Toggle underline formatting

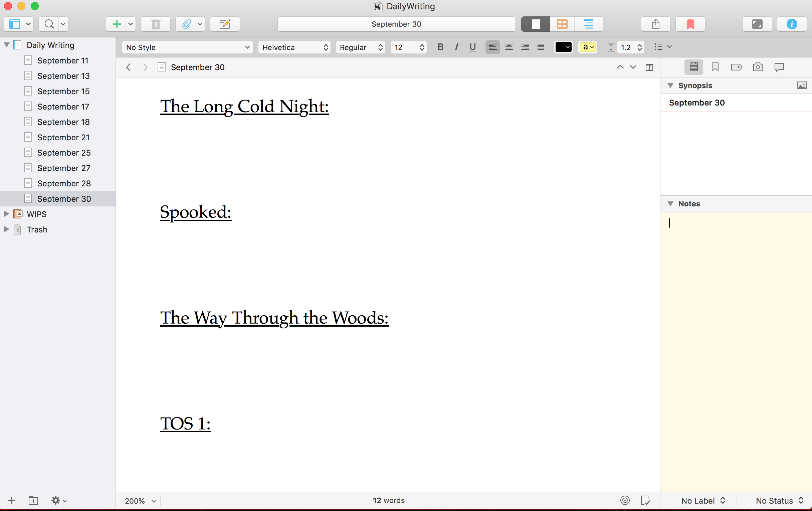[x=472, y=47]
